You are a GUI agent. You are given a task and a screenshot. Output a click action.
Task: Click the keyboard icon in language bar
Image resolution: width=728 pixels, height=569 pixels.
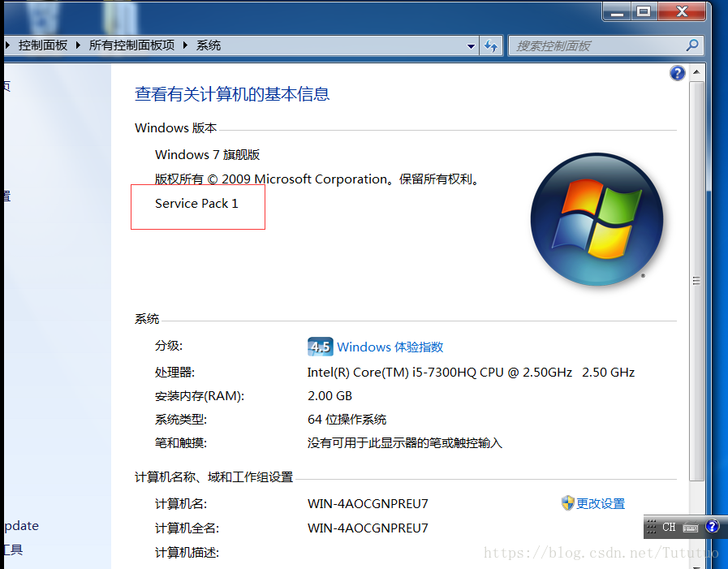[x=691, y=527]
